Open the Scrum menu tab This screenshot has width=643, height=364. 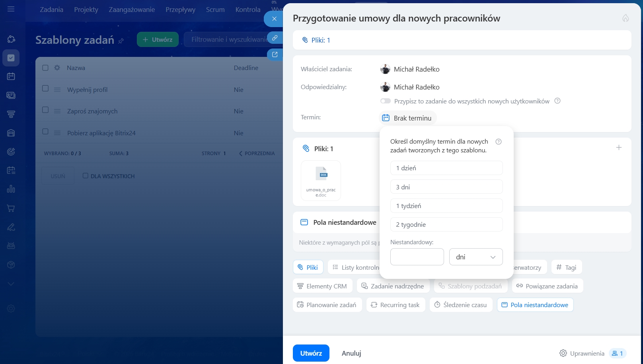click(215, 10)
